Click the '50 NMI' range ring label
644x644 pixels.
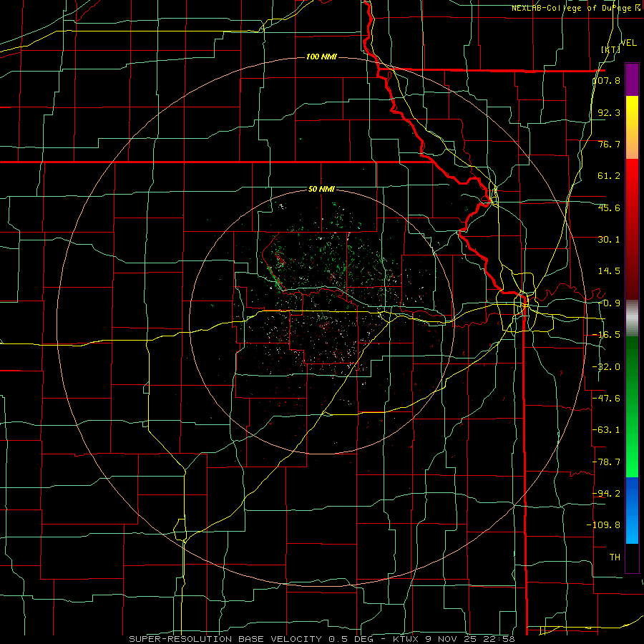(x=321, y=190)
